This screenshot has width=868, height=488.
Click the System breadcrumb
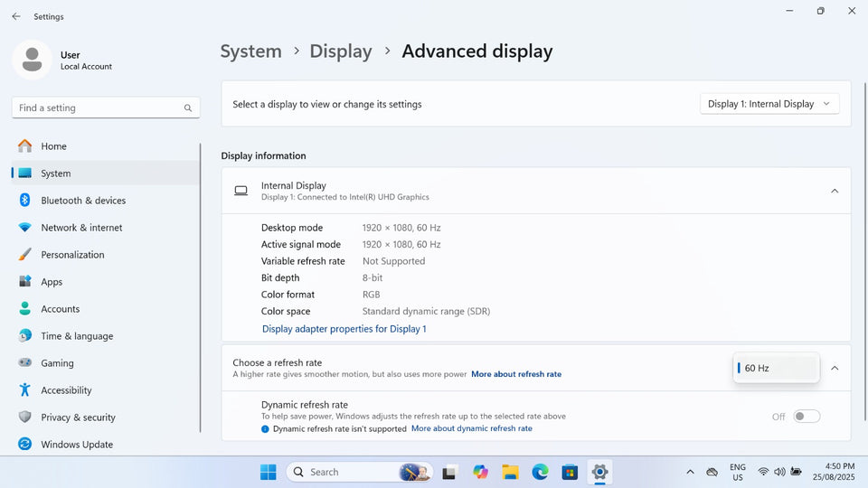(x=250, y=51)
